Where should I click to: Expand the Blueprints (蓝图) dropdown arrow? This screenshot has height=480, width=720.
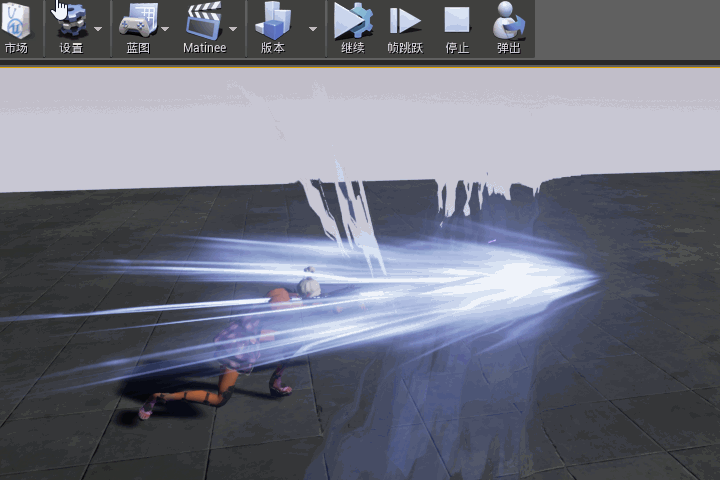(165, 29)
